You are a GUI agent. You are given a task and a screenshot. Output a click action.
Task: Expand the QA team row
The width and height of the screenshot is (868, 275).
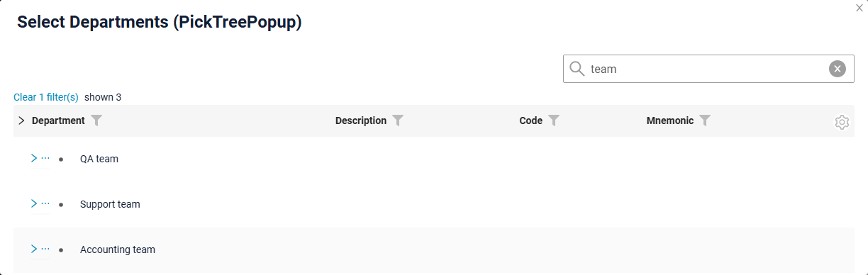coord(34,158)
